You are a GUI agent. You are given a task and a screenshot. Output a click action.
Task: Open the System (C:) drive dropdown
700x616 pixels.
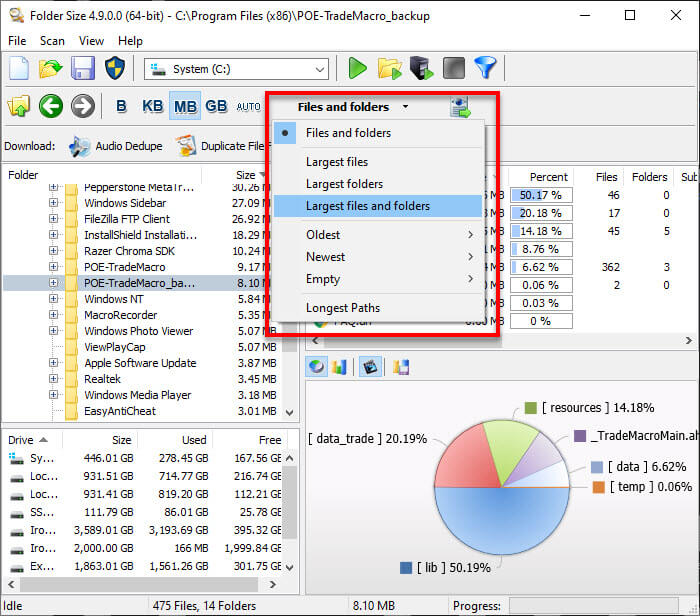click(236, 69)
